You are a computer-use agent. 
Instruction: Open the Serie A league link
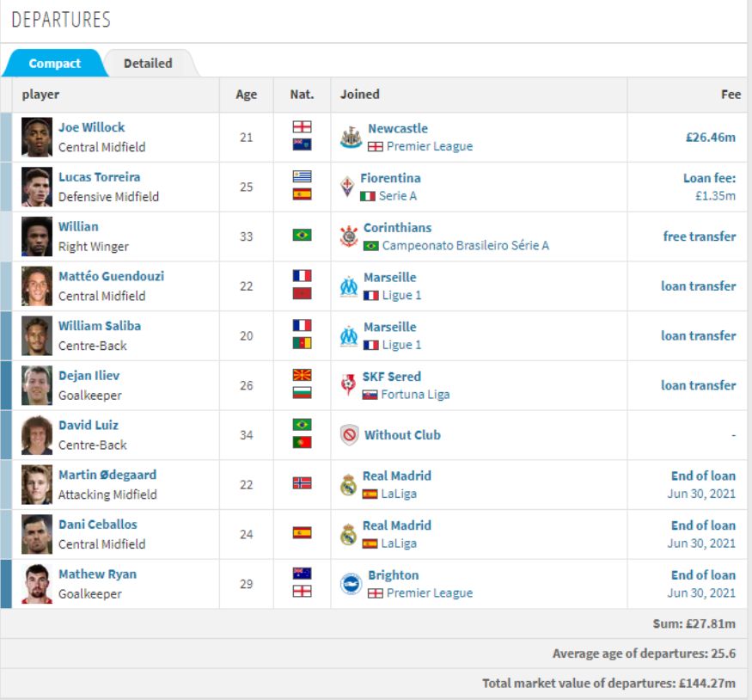pos(398,196)
